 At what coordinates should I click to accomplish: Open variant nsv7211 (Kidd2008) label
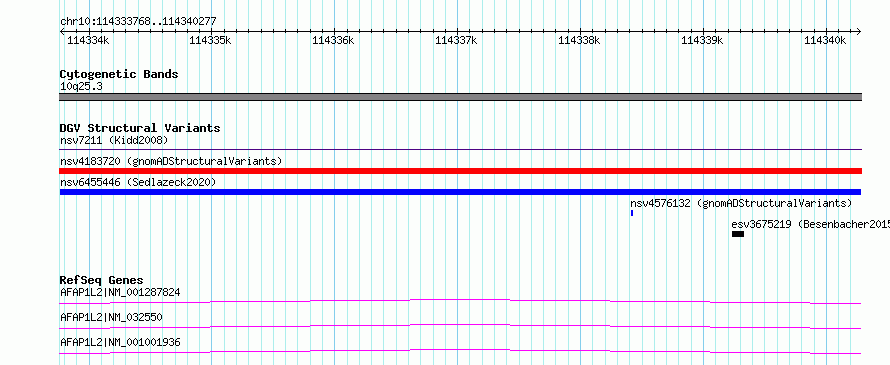(x=114, y=140)
